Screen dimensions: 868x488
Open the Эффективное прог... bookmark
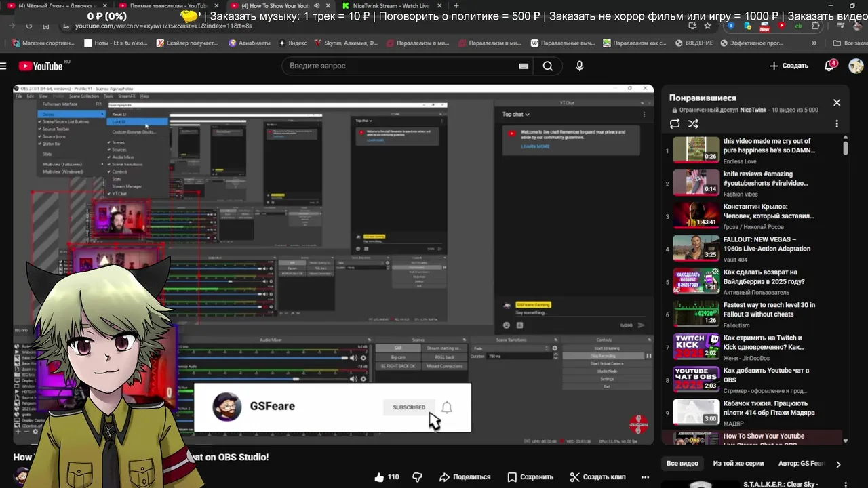pyautogui.click(x=752, y=43)
